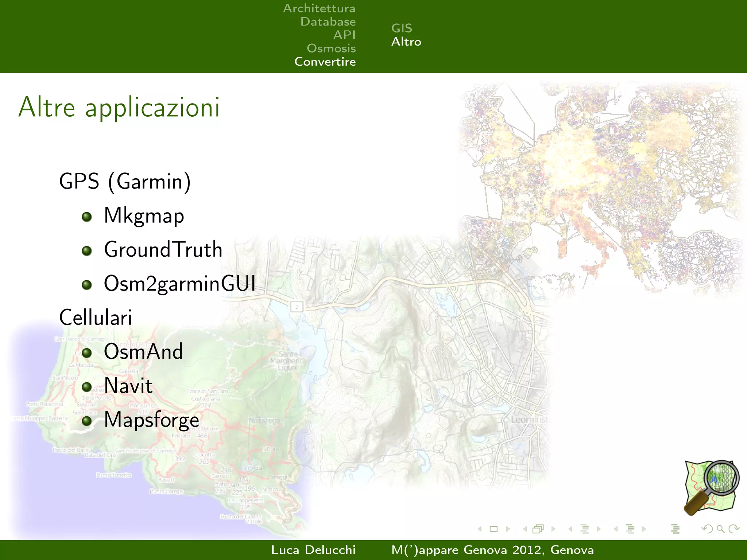Open the Altro subsection
747x560 pixels.
click(406, 42)
